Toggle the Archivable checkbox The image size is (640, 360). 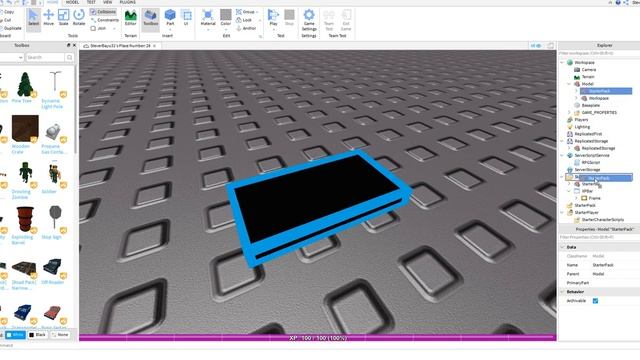(x=595, y=301)
